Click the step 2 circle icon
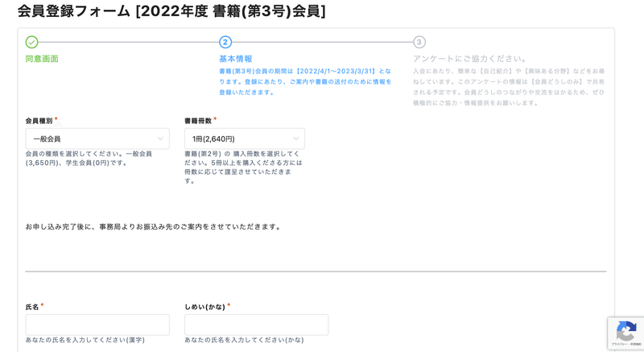Viewport: 644px width, 352px height. 225,42
